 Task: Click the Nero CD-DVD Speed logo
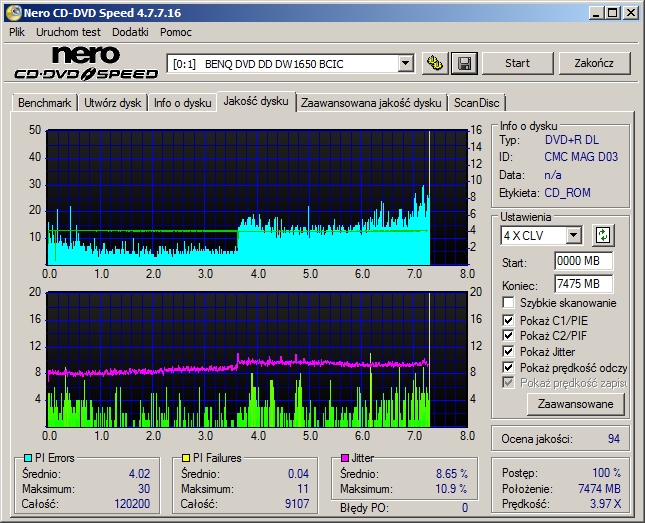point(86,63)
